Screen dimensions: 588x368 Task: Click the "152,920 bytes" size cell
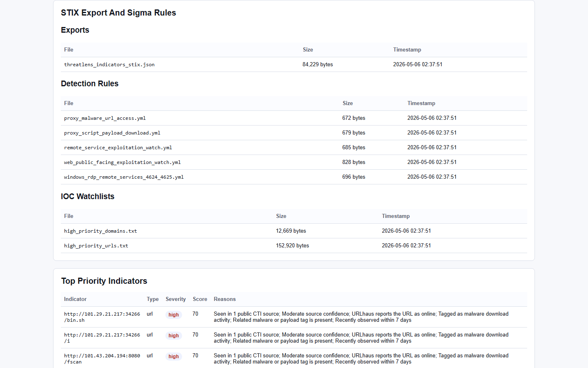[x=292, y=246]
